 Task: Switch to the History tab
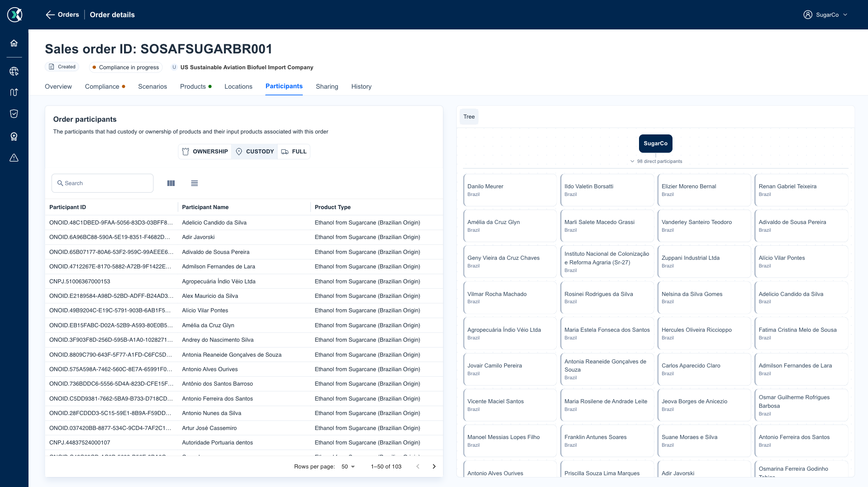[362, 86]
